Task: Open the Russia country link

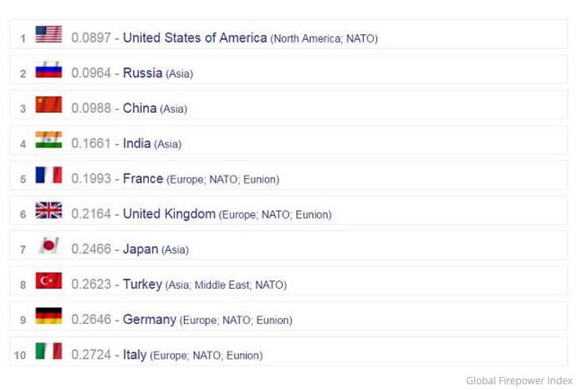Action: pyautogui.click(x=142, y=73)
